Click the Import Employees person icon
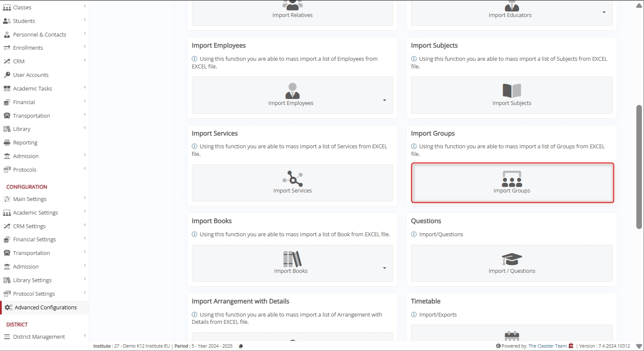 (x=292, y=91)
